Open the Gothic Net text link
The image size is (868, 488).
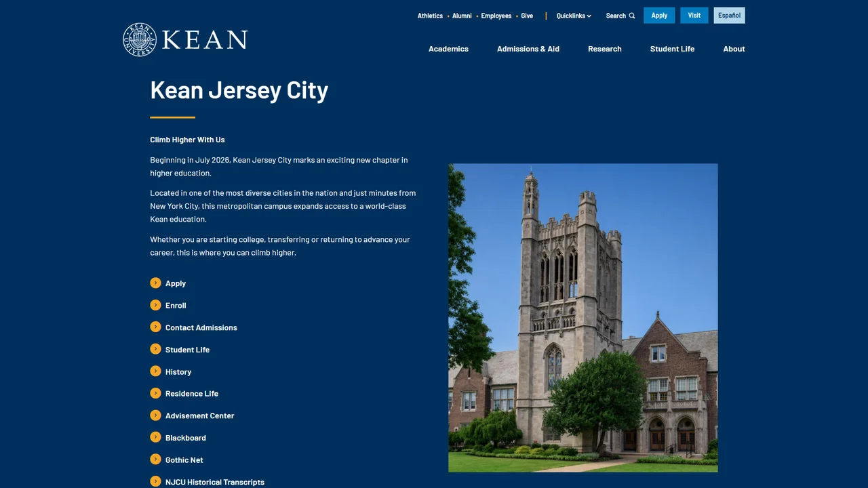(x=184, y=460)
